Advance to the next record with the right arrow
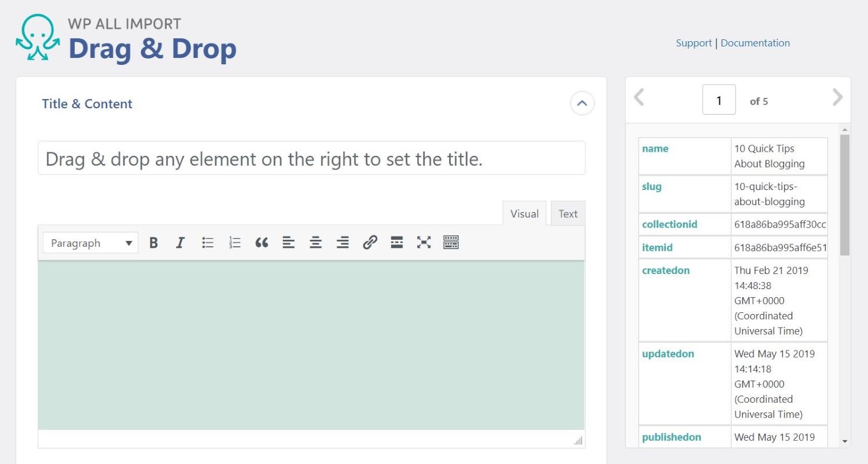 [837, 98]
